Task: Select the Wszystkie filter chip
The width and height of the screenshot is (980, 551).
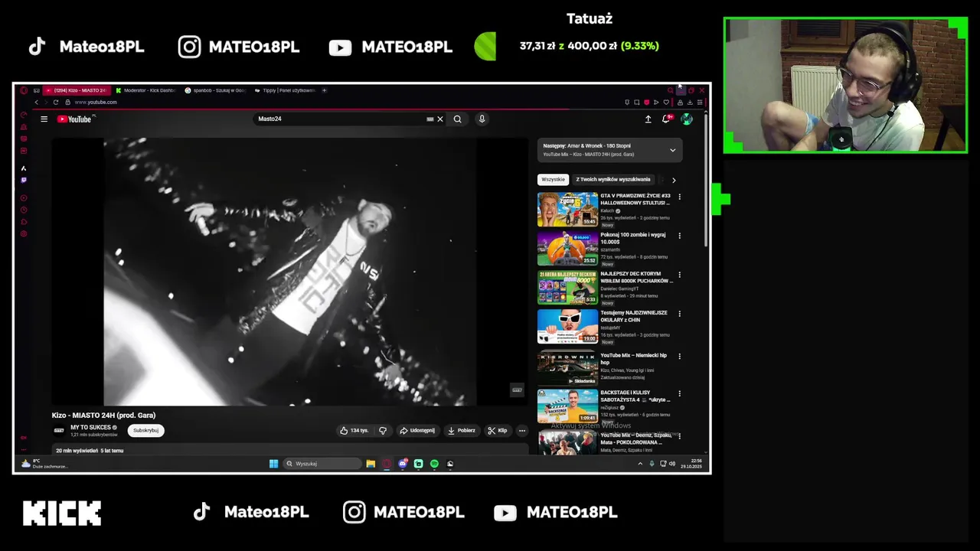Action: click(x=553, y=180)
